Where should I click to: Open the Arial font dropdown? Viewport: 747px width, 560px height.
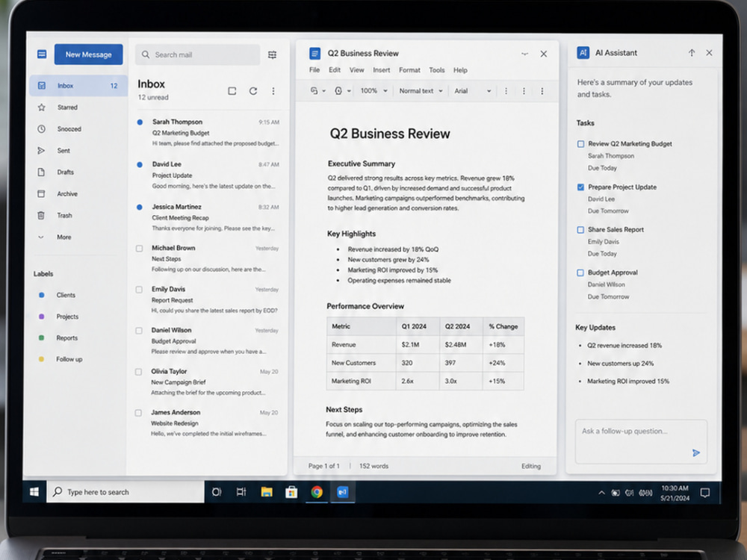[473, 91]
